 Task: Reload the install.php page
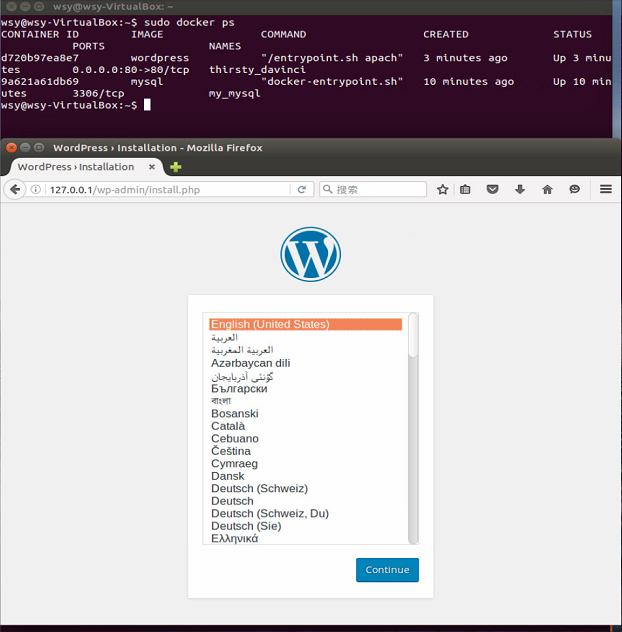(x=302, y=189)
